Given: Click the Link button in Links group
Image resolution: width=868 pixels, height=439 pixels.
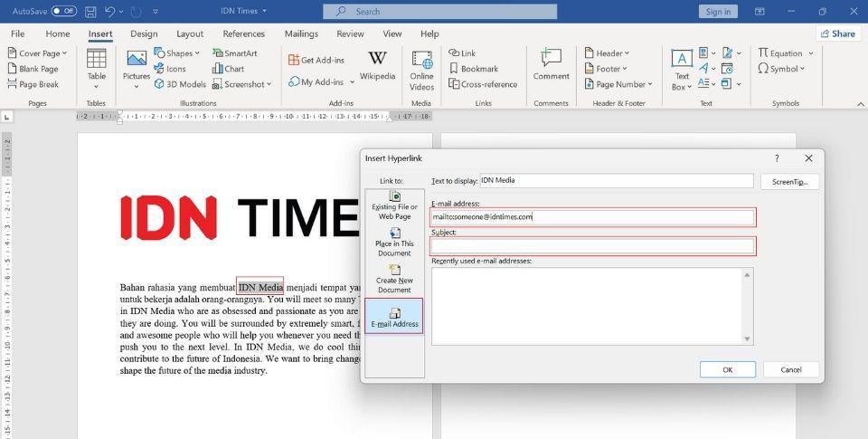Looking at the screenshot, I should pyautogui.click(x=462, y=53).
